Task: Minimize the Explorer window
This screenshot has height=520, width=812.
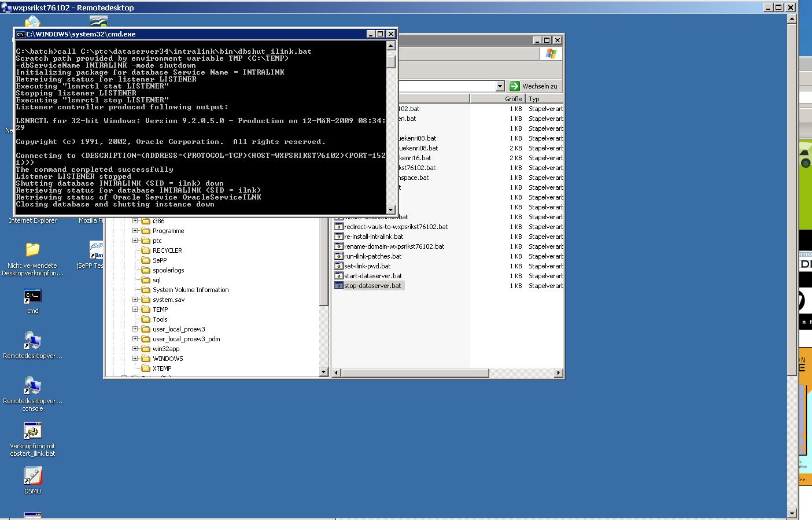Action: coord(537,40)
